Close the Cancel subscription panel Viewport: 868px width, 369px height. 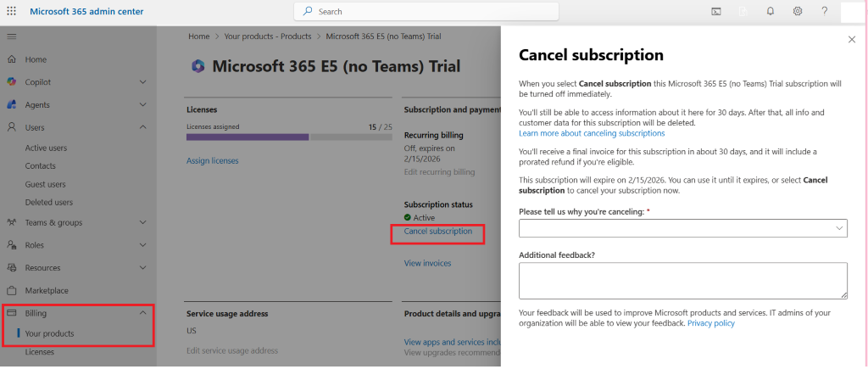852,39
